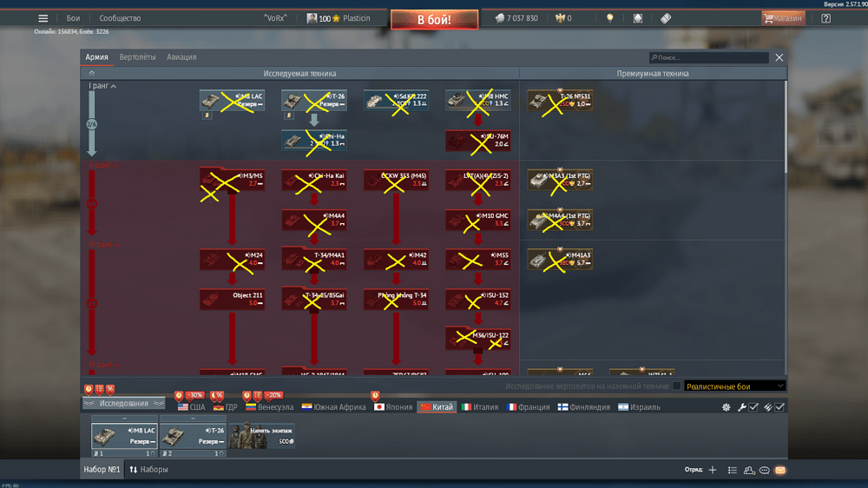
Task: Click the Sd.Kfz.222 vehicle card
Action: tap(396, 100)
